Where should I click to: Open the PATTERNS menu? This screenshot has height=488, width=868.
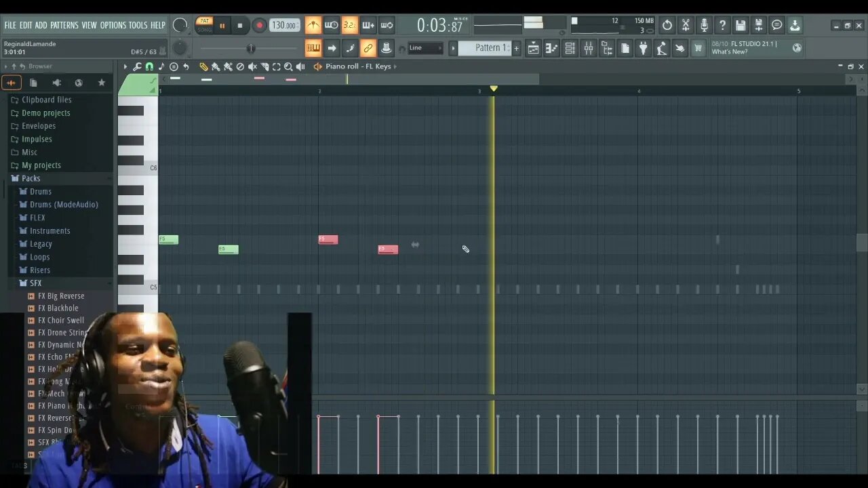64,25
